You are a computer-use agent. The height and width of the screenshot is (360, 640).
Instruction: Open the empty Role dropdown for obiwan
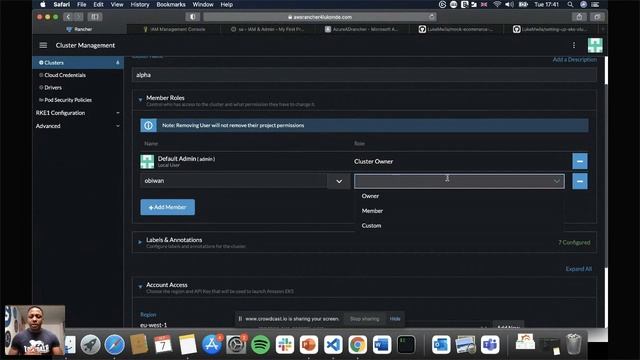459,181
